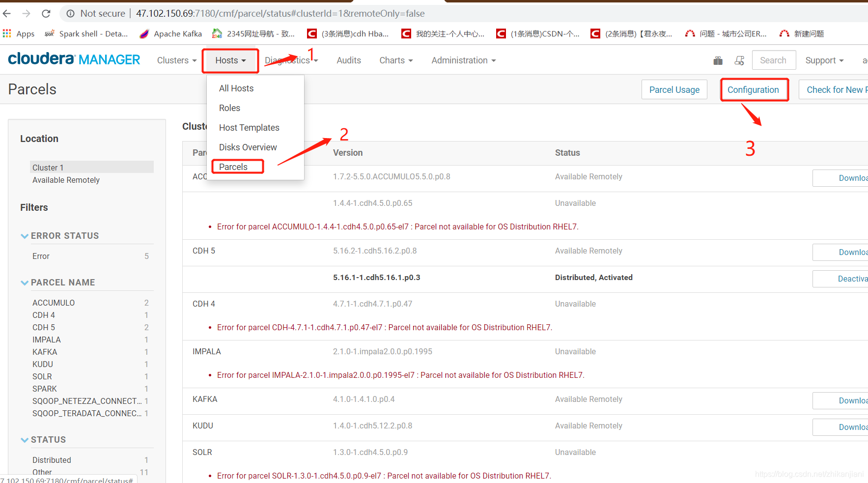Click the Status column header
868x483 pixels.
(x=567, y=153)
